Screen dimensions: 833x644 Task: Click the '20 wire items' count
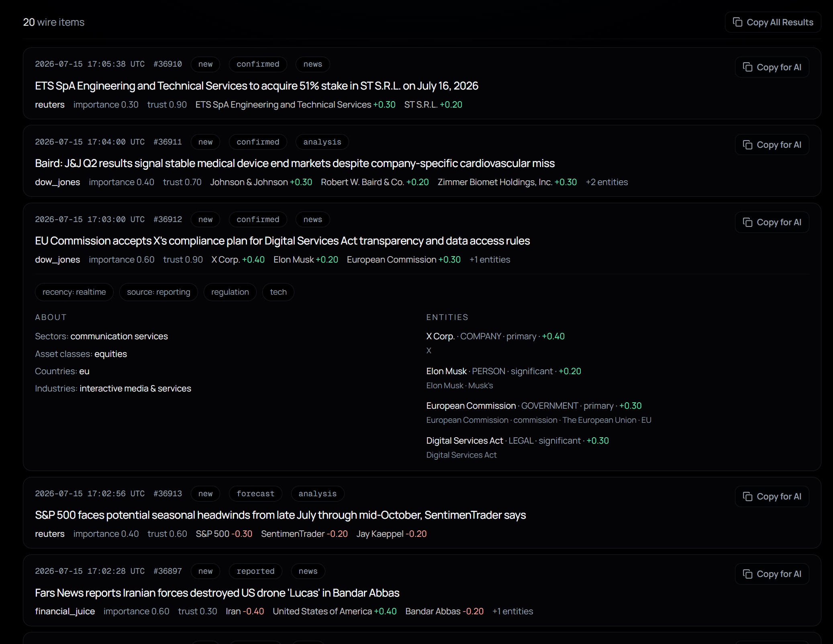[x=54, y=22]
